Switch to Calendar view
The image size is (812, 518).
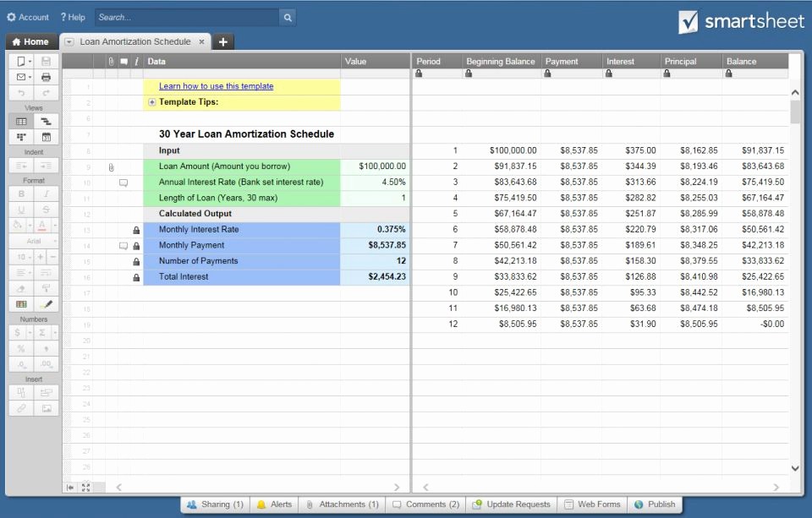pos(46,137)
